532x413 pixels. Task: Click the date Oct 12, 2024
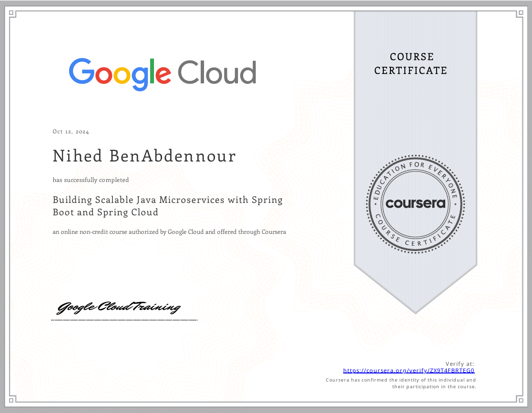coord(71,132)
